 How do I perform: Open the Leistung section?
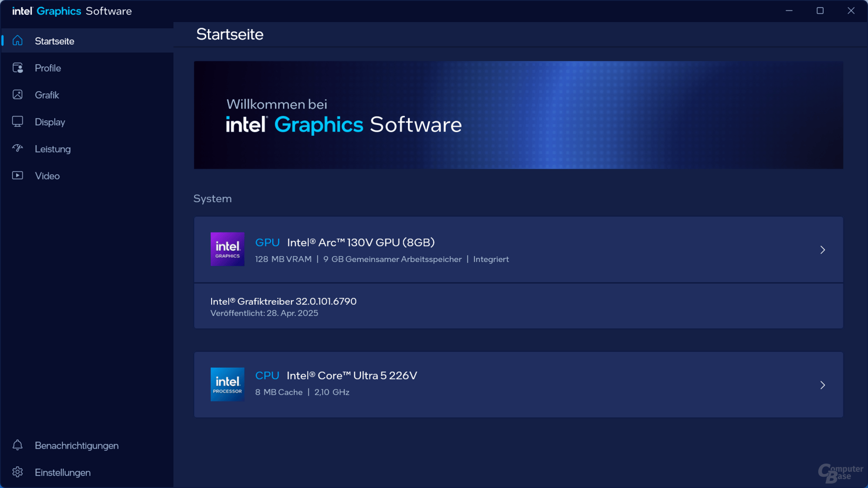coord(87,148)
